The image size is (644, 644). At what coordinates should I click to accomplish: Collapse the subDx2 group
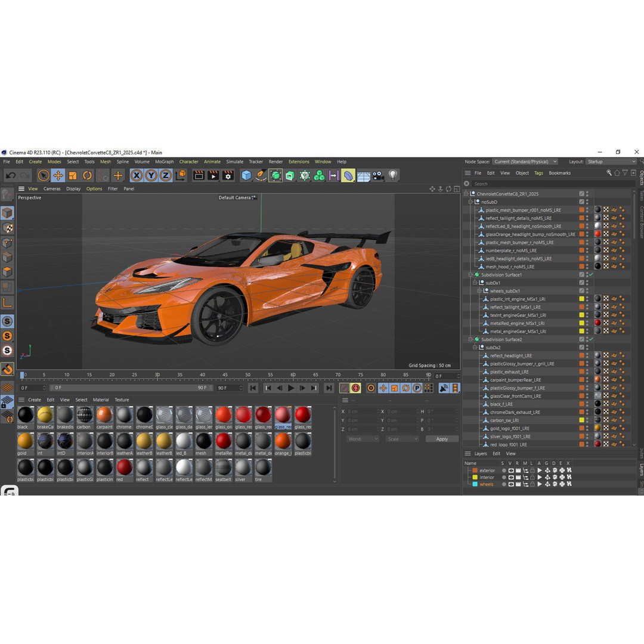click(x=475, y=348)
